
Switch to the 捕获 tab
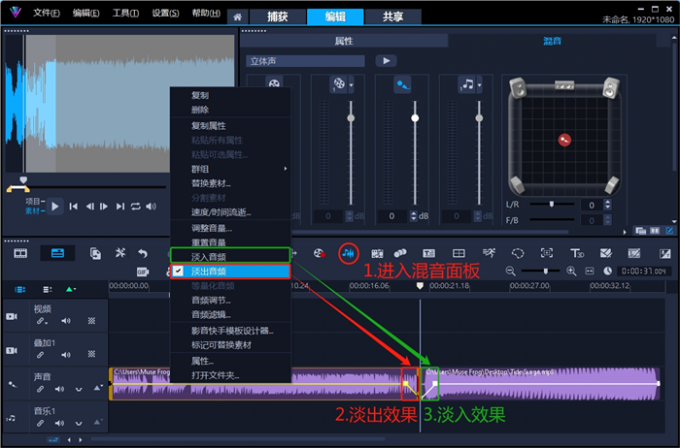278,17
